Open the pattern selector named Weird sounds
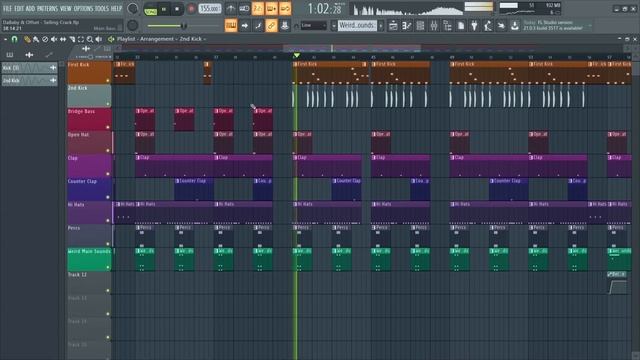This screenshot has width=640, height=360. pos(357,26)
